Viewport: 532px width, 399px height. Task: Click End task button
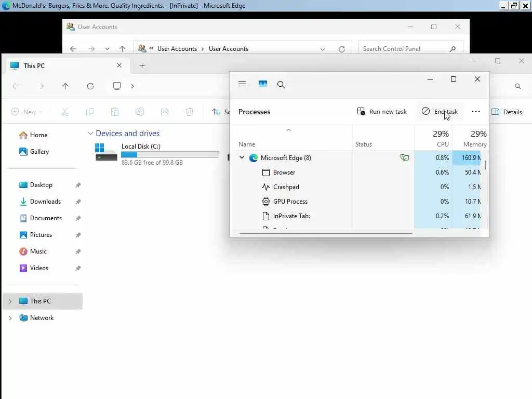(440, 112)
